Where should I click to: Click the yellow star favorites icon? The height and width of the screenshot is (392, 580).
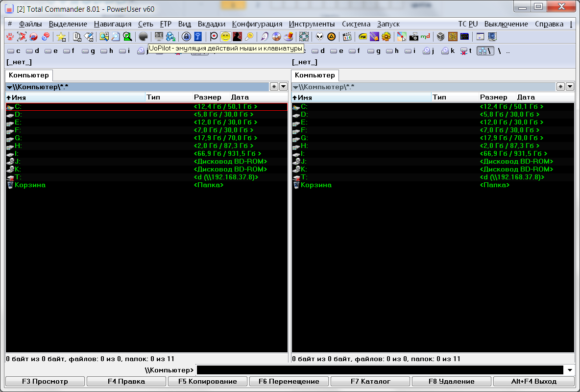[61, 36]
